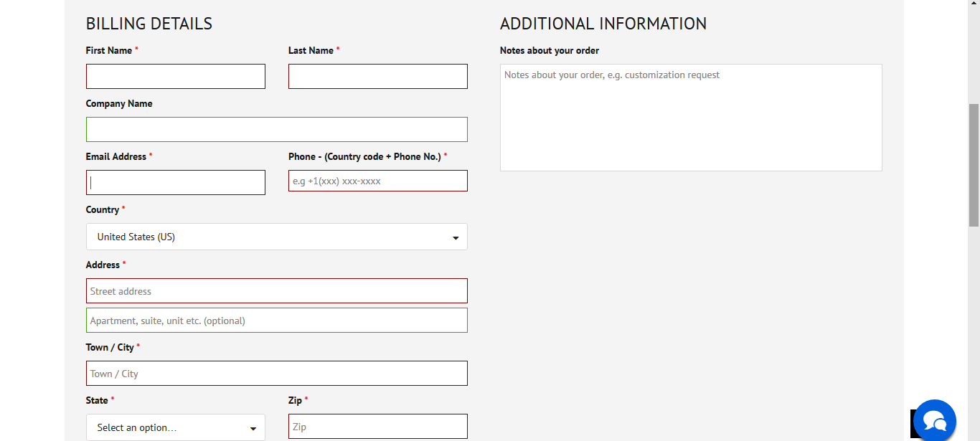Click the notes about your order textarea

(690, 117)
